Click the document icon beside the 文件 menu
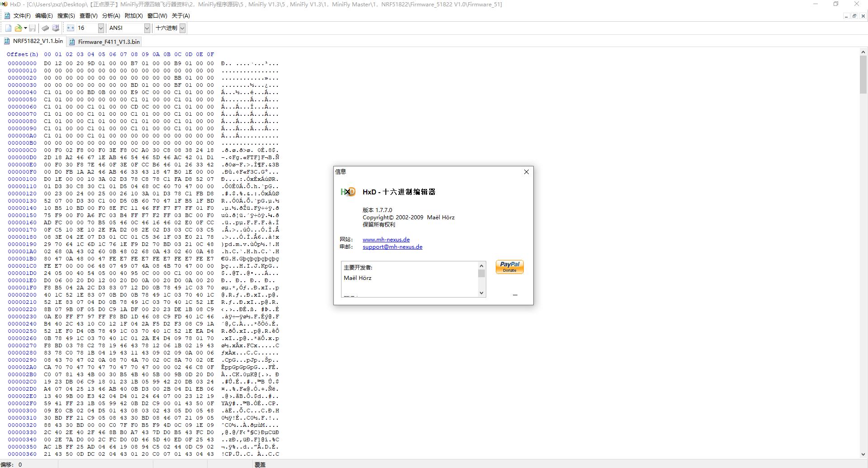Viewport: 868px width, 468px height. pyautogui.click(x=7, y=16)
